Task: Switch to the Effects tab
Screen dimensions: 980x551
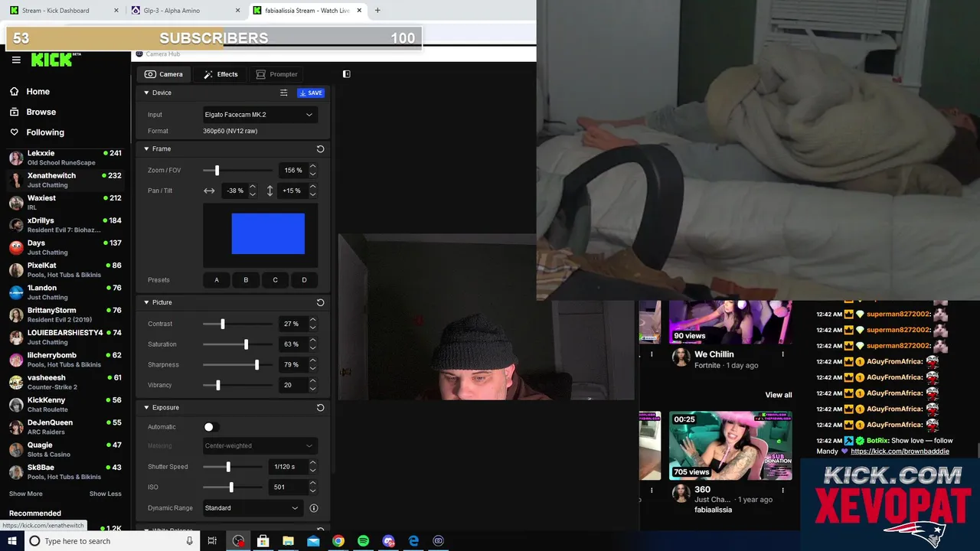Action: coord(220,74)
